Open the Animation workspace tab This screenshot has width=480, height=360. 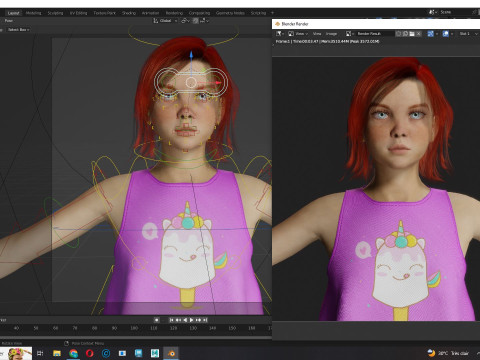150,13
